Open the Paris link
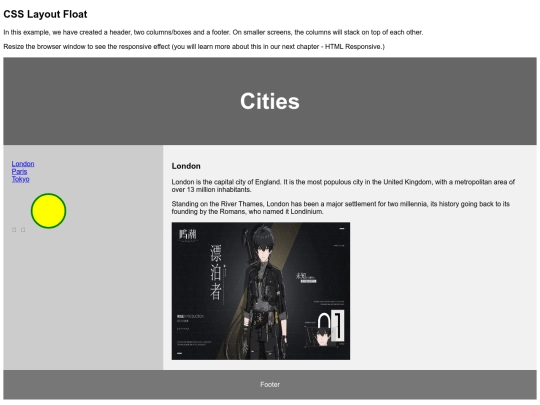This screenshot has width=540, height=405. tap(19, 172)
